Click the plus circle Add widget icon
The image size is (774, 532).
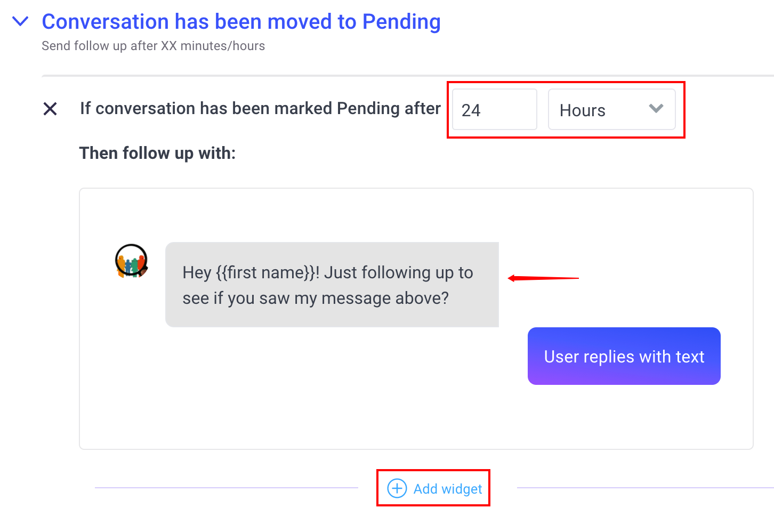pos(397,488)
